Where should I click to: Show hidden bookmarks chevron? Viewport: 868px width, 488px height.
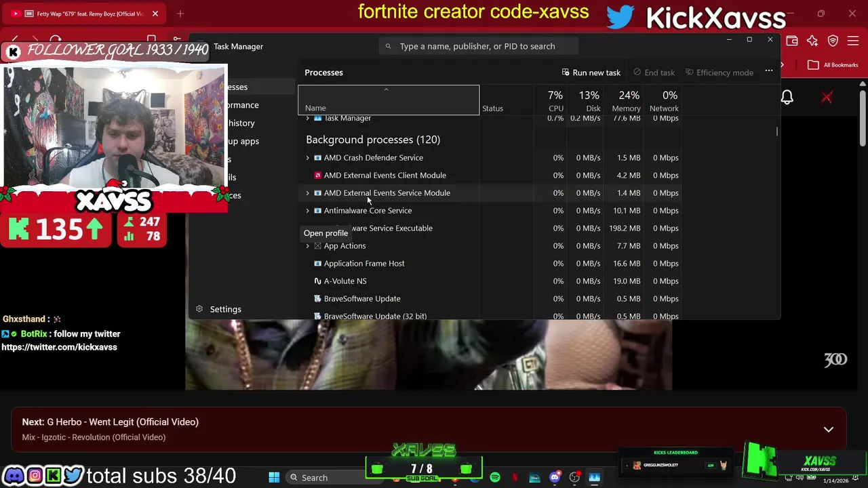pyautogui.click(x=781, y=65)
